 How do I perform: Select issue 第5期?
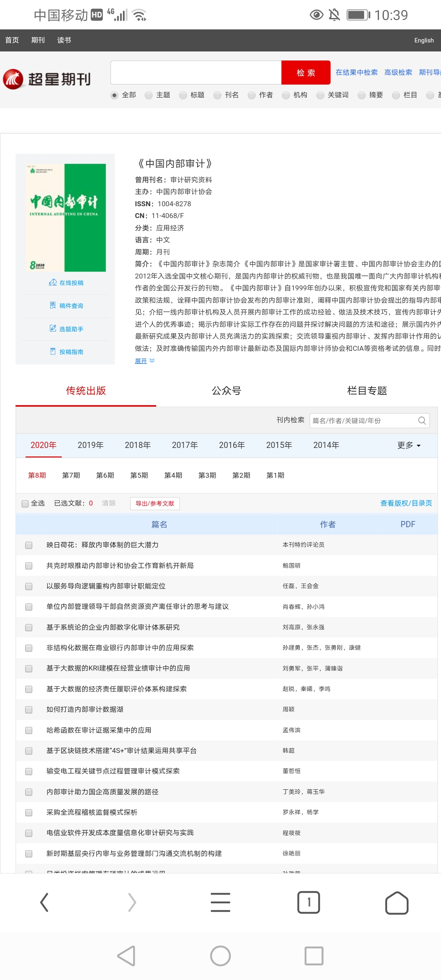139,475
